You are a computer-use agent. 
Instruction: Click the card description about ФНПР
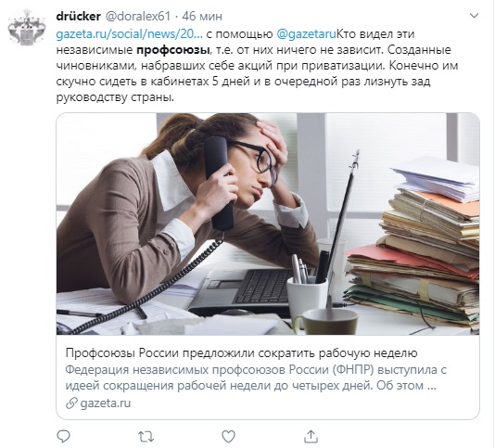click(256, 378)
